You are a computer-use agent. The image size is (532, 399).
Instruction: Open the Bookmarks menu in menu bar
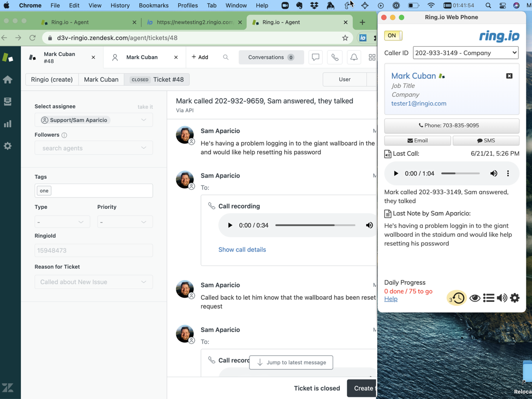click(153, 6)
